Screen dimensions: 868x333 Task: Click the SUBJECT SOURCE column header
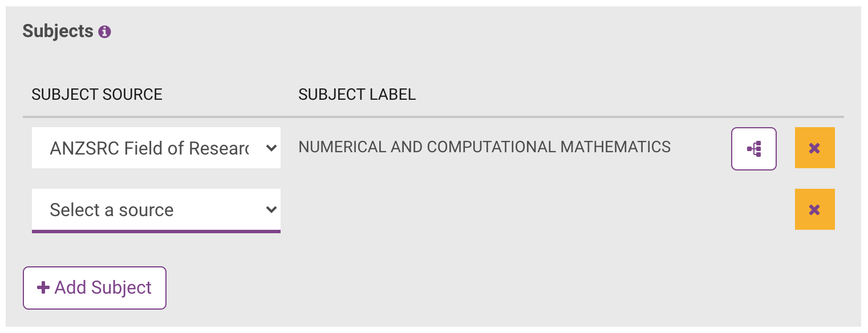[x=97, y=95]
